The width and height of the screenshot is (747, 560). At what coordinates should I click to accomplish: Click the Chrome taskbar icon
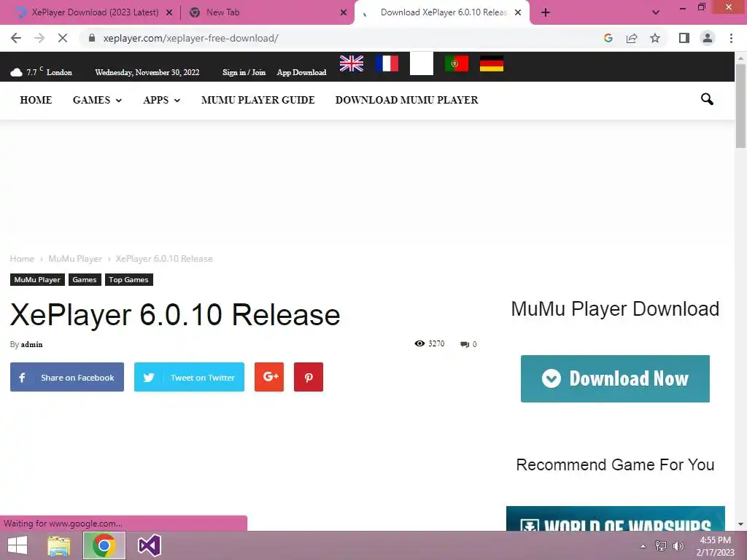tap(104, 545)
